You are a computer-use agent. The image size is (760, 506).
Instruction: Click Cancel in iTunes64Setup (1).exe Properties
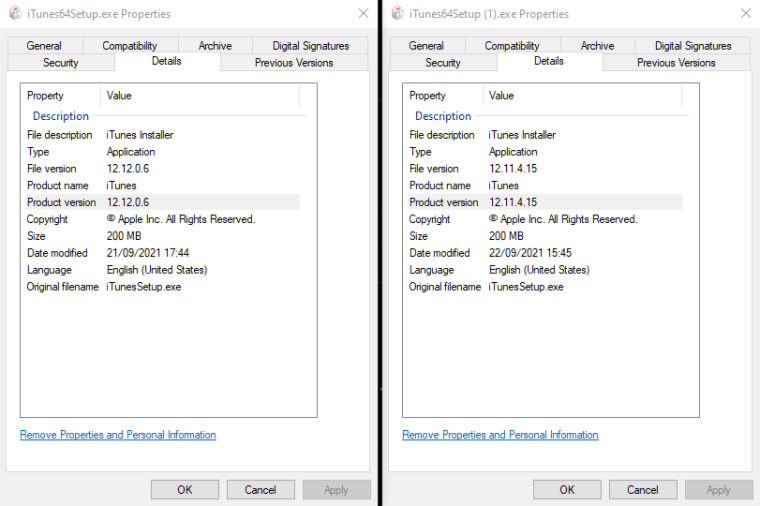[x=643, y=490]
